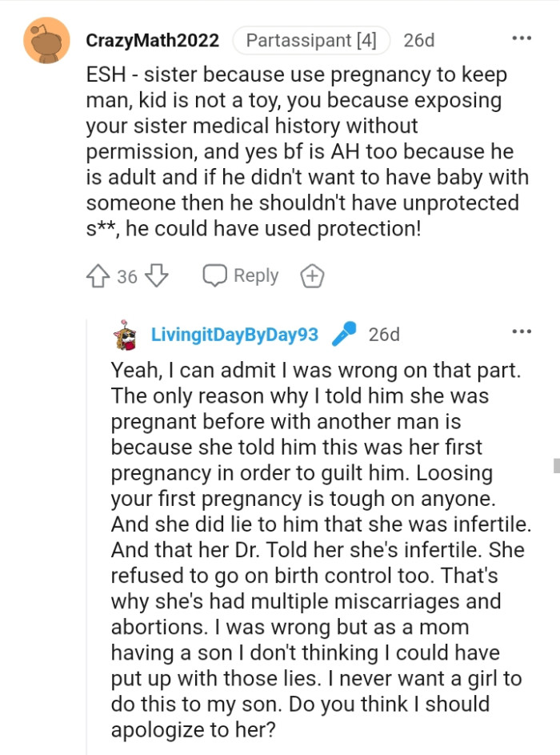This screenshot has width=560, height=755.
Task: Click the Partassipant [4] flair badge
Action: [311, 39]
